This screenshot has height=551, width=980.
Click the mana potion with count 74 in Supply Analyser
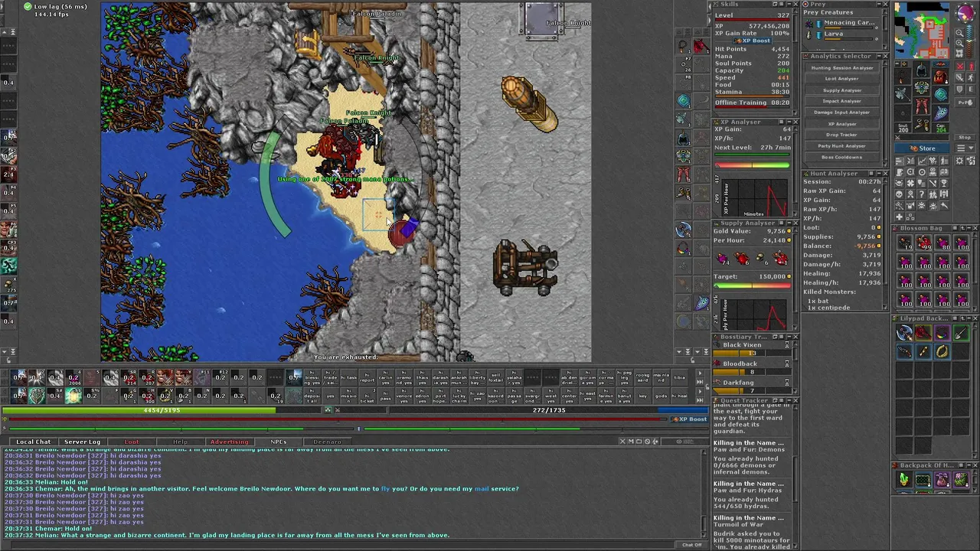click(x=723, y=259)
